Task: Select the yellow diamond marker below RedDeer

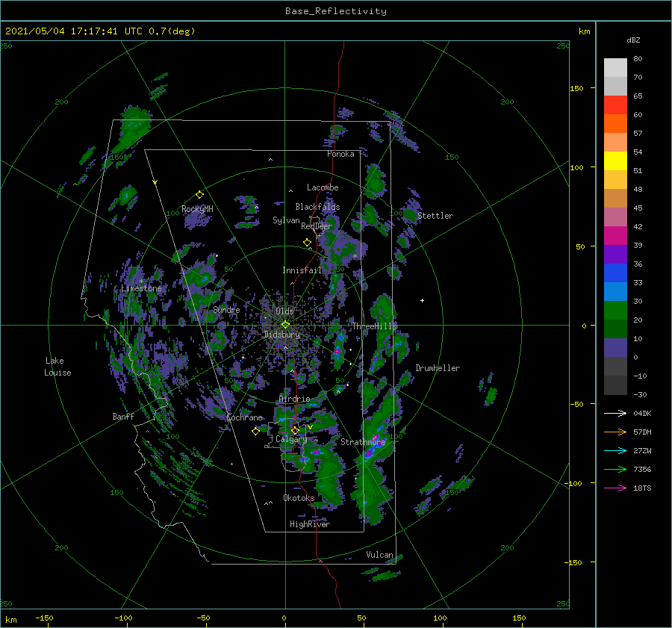Action: 307,243
